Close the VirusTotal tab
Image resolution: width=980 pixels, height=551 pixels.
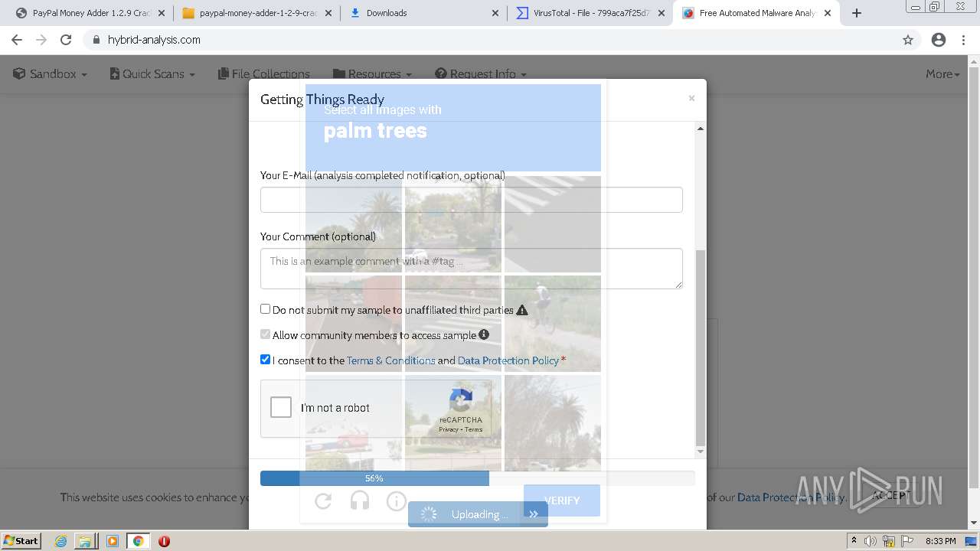coord(661,13)
